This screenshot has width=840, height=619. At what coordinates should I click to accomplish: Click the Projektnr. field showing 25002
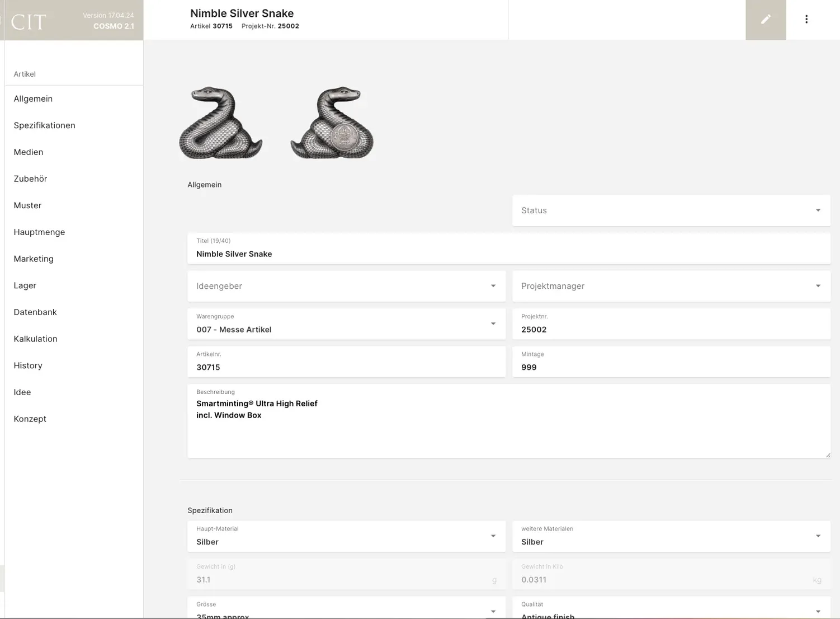pyautogui.click(x=671, y=324)
